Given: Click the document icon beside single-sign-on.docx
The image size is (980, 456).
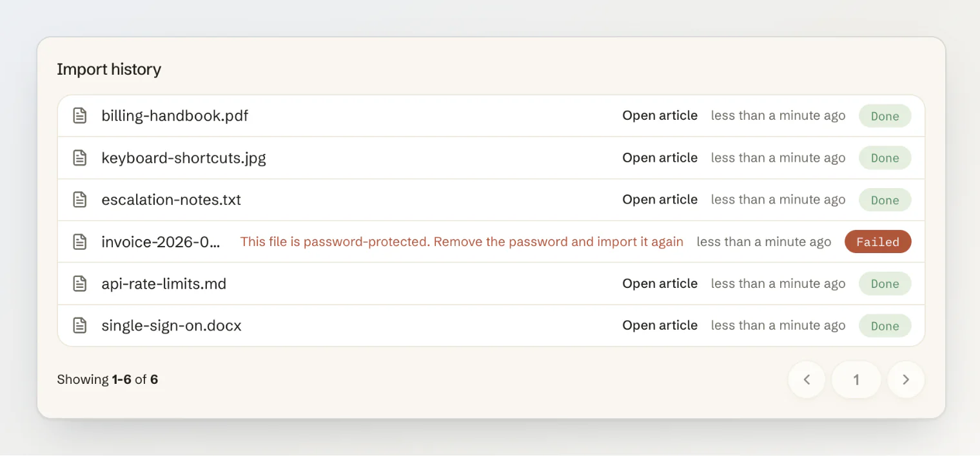Looking at the screenshot, I should 79,325.
